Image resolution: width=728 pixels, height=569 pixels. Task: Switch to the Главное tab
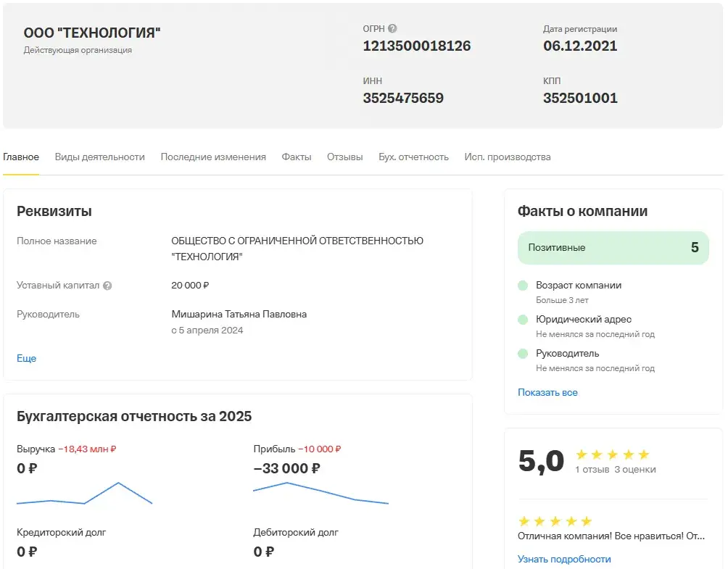tap(21, 157)
